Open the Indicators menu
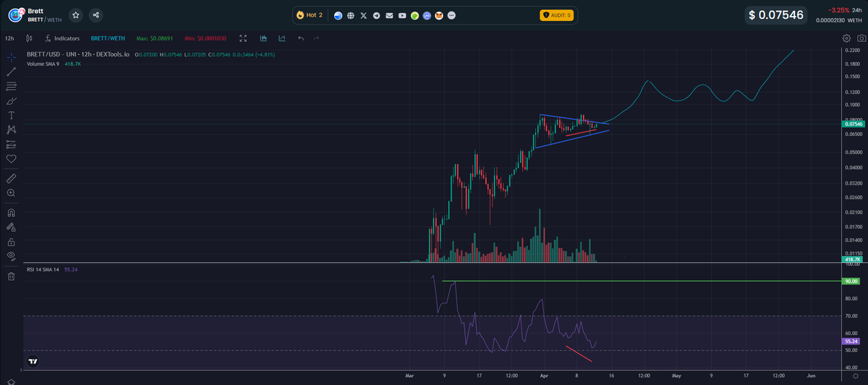This screenshot has width=868, height=385. coord(61,38)
